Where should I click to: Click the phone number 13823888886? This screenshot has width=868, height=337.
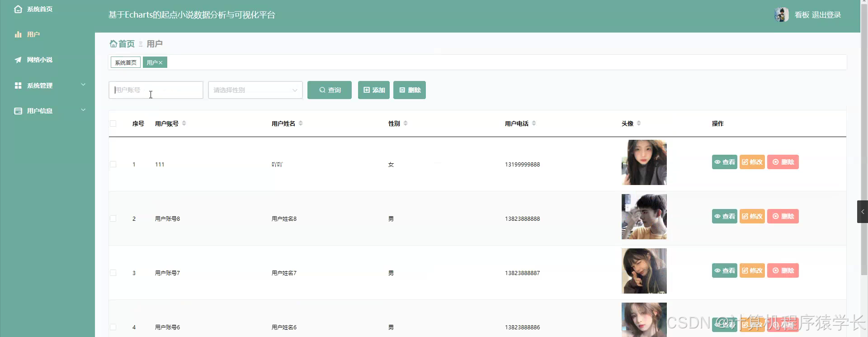coord(522,328)
